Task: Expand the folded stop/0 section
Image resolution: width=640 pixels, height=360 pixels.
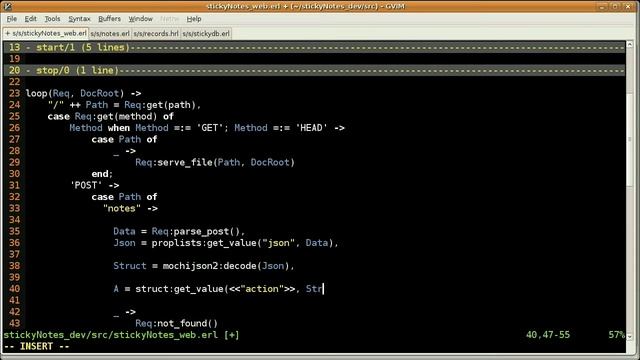Action: [314, 70]
